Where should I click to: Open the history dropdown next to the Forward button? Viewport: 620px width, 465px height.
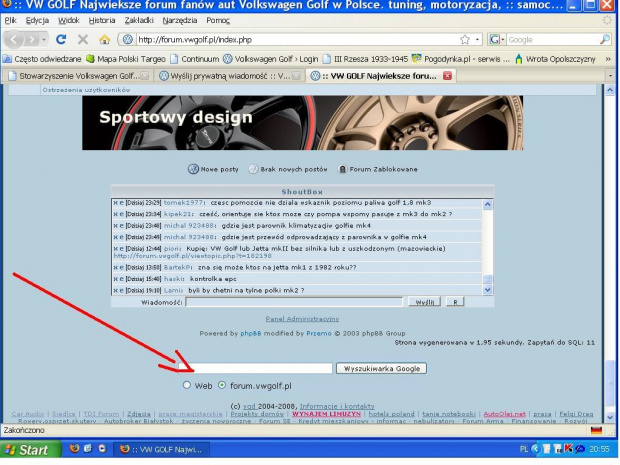(43, 40)
